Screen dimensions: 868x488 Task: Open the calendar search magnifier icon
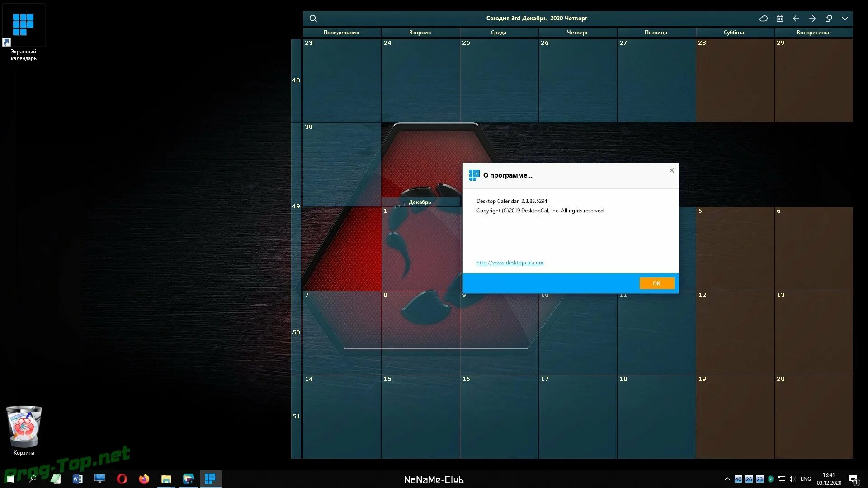(x=313, y=19)
